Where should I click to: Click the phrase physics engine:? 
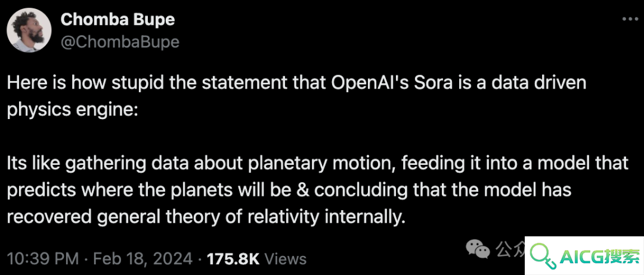(x=72, y=110)
